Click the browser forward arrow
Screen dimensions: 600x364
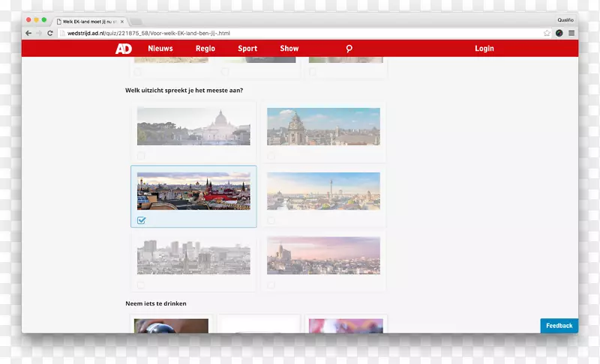39,33
